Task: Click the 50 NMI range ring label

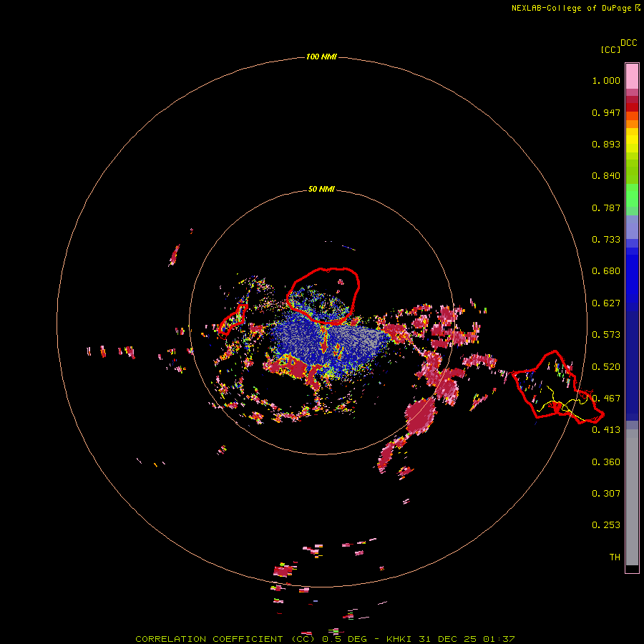Action: click(321, 189)
